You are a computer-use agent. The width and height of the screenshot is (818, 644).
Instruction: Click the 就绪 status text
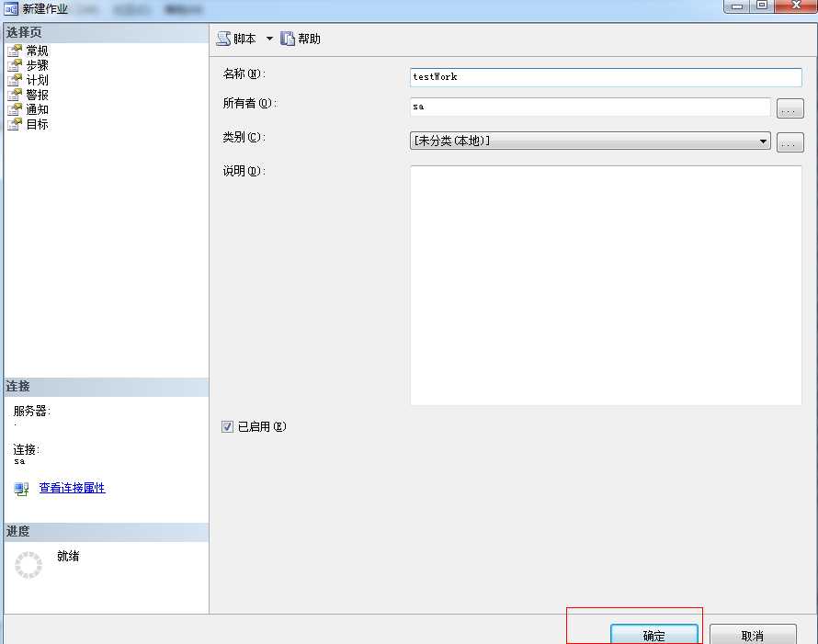tap(68, 557)
